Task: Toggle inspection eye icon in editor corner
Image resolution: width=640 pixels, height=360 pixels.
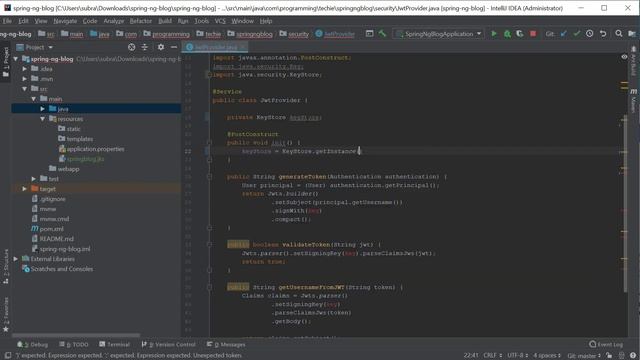Action: [624, 57]
